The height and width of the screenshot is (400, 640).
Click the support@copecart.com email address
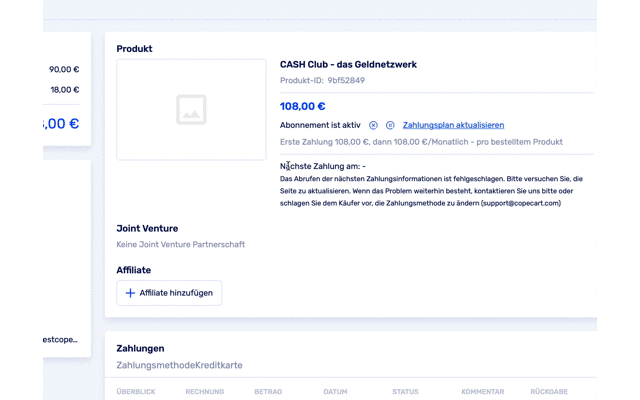pos(520,203)
